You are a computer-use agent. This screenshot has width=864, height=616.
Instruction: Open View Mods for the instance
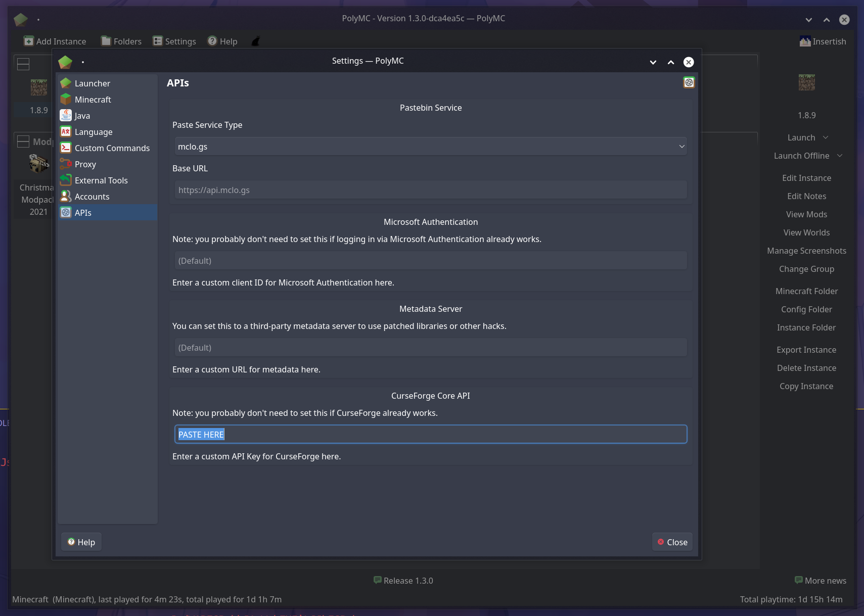(807, 214)
